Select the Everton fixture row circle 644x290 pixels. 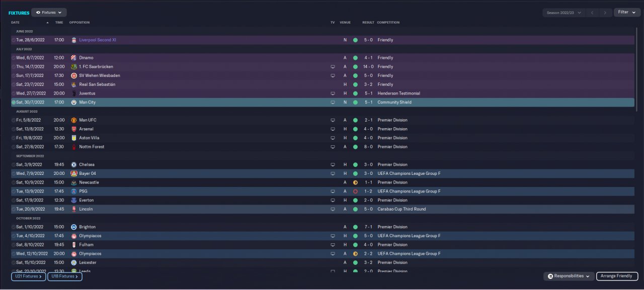click(x=14, y=200)
